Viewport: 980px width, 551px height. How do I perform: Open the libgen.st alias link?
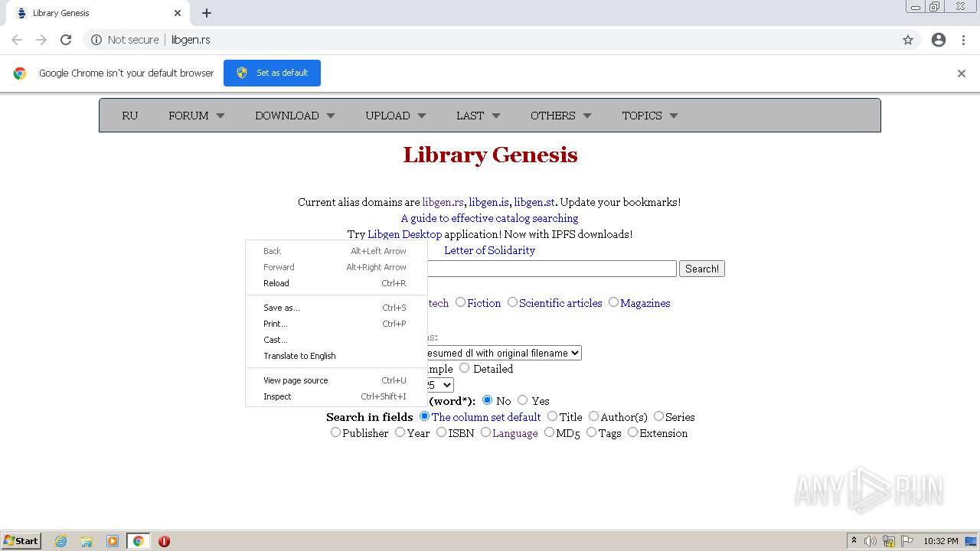coord(534,202)
